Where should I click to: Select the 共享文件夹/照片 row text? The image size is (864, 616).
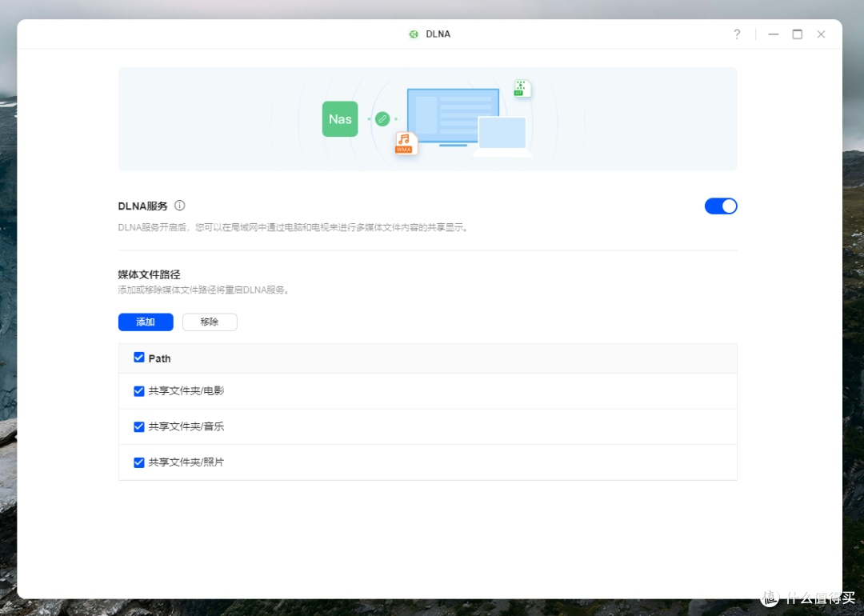point(186,463)
